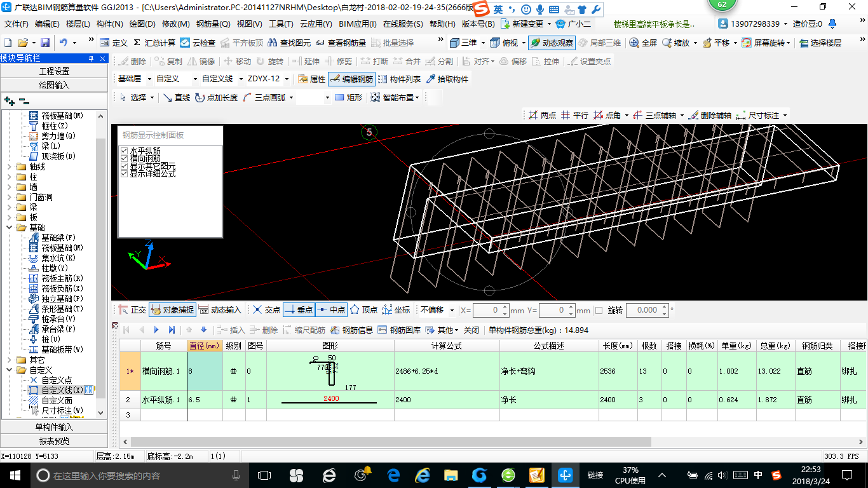Expand the 轴线 tree node
Screen dimensions: 868x488
pyautogui.click(x=8, y=166)
